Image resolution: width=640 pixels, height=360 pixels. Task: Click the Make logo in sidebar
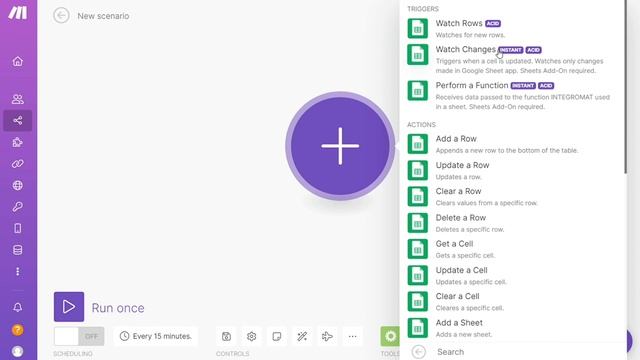tap(18, 13)
